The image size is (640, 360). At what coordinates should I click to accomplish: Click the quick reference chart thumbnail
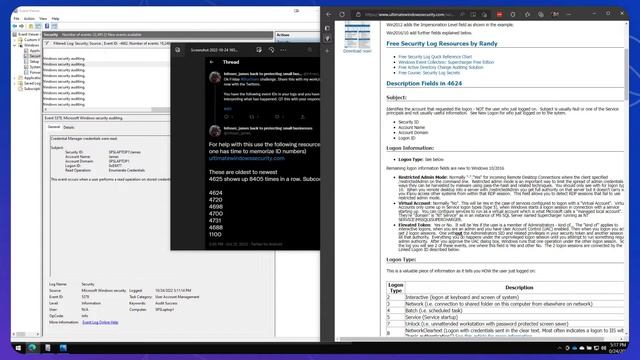click(357, 35)
